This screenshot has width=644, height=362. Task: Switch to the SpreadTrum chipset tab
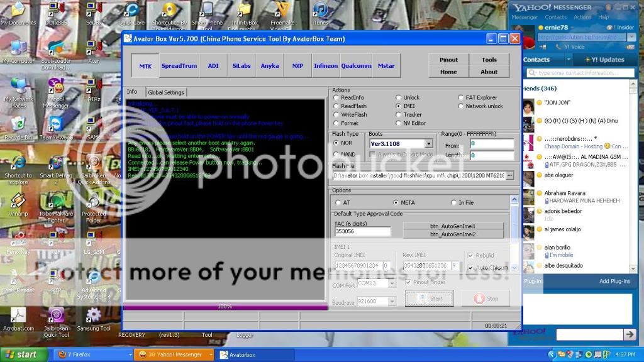[179, 66]
